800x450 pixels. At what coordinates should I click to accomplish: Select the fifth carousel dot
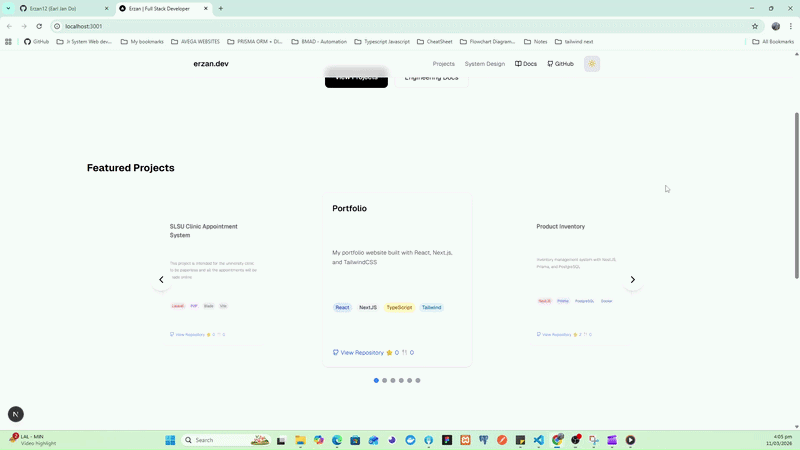pyautogui.click(x=409, y=381)
